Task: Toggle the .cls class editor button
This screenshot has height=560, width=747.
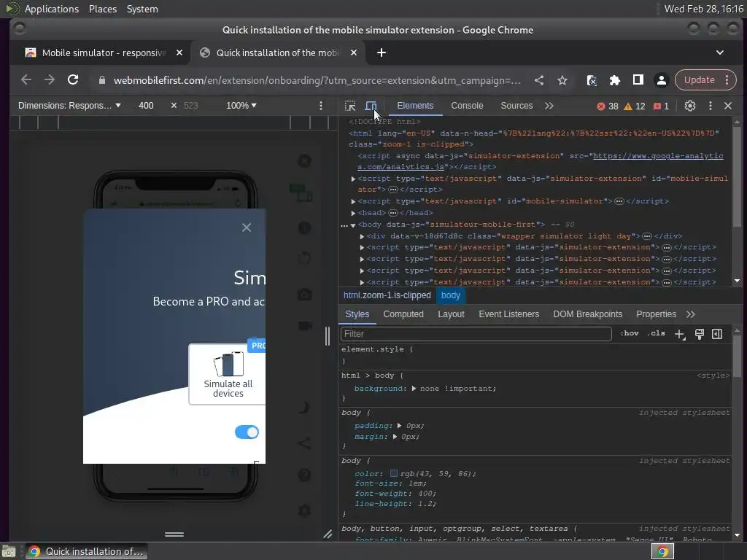Action: (656, 333)
